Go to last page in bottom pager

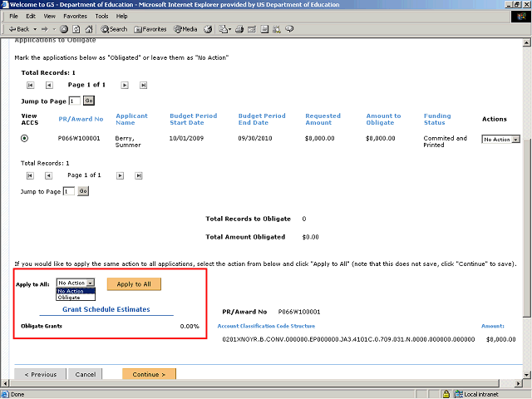click(139, 175)
